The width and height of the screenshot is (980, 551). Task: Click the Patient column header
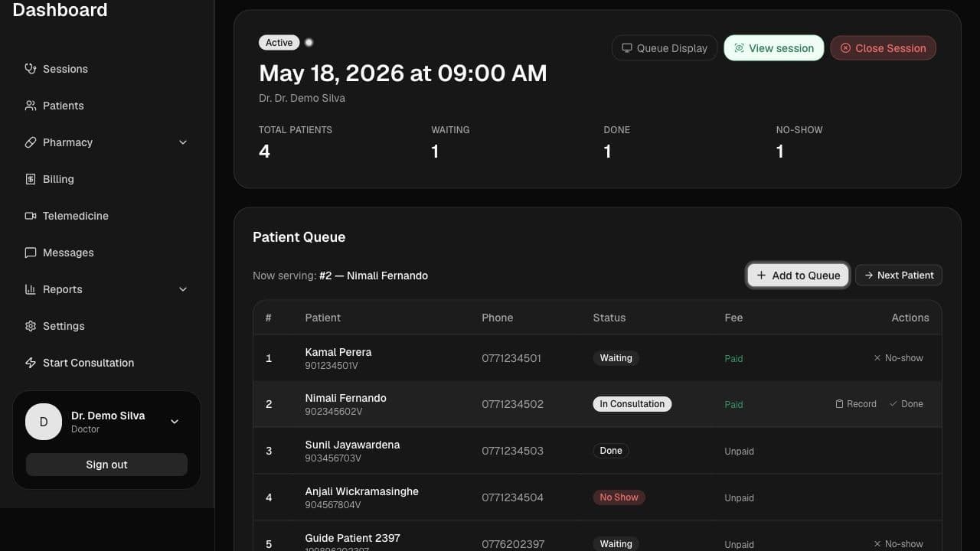(x=322, y=318)
